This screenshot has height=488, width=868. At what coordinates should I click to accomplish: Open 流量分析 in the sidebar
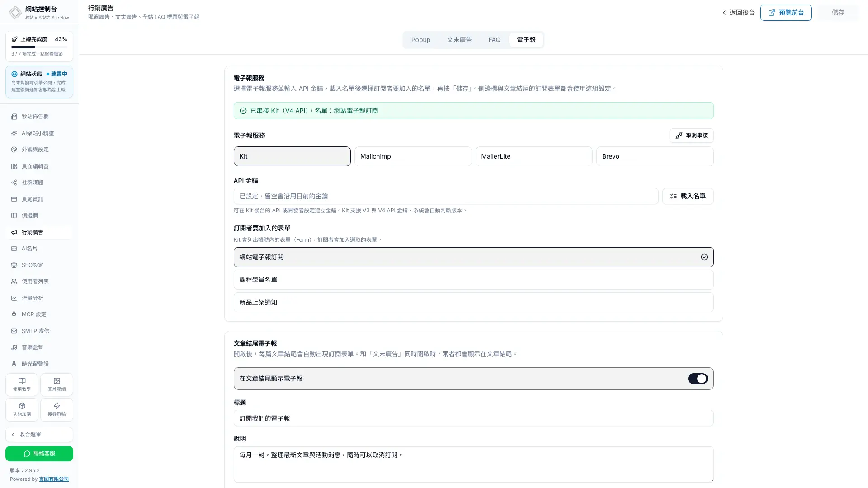pyautogui.click(x=39, y=298)
